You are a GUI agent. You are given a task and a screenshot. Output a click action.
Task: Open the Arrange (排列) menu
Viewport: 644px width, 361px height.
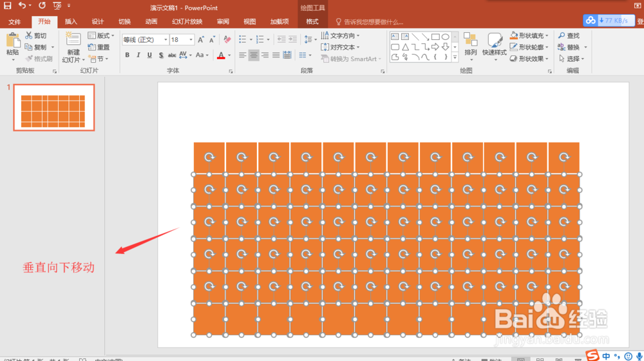470,46
